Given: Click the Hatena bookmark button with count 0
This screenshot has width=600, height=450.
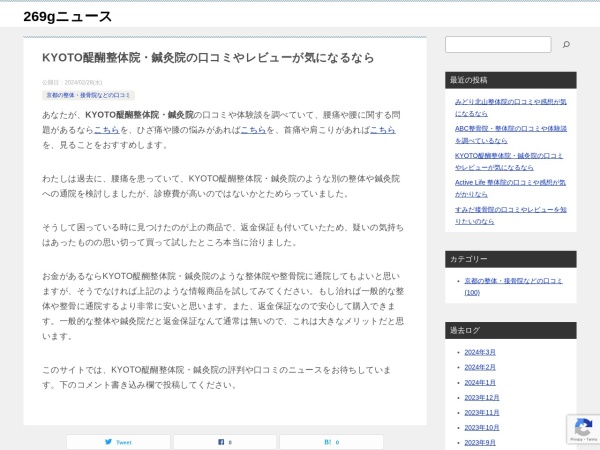Looking at the screenshot, I should click(x=331, y=442).
